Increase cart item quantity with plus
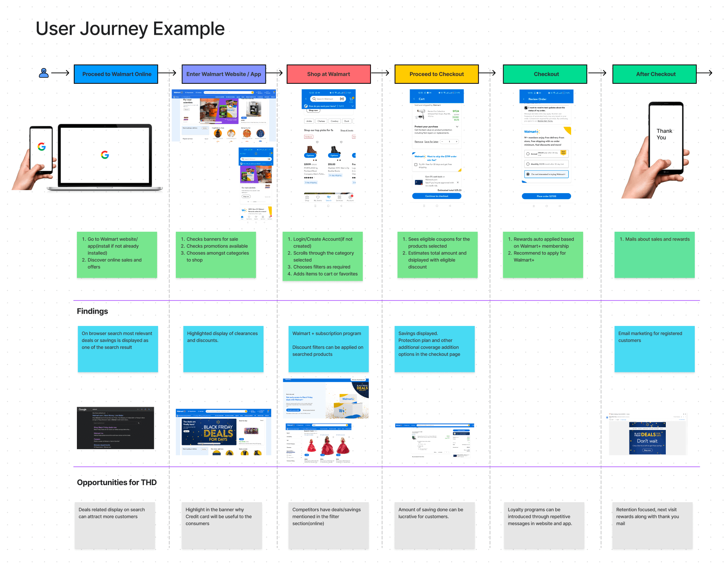The height and width of the screenshot is (567, 728). [x=456, y=142]
